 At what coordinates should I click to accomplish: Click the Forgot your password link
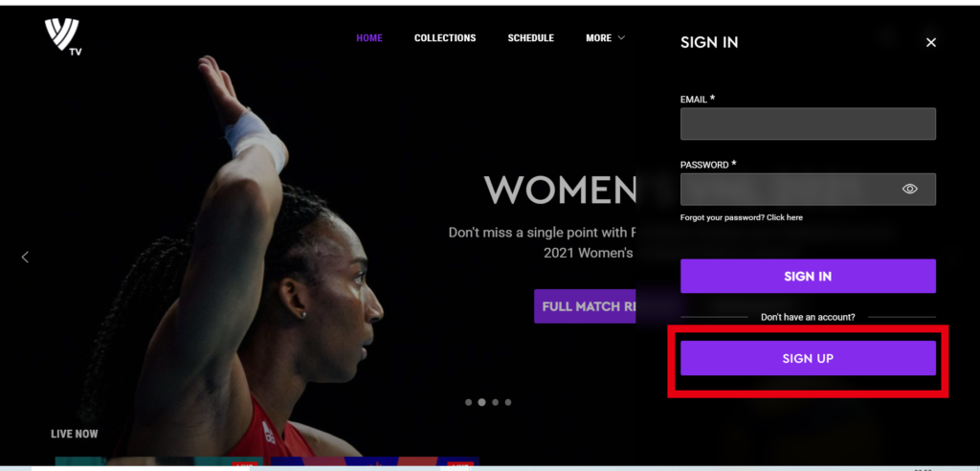pyautogui.click(x=742, y=217)
